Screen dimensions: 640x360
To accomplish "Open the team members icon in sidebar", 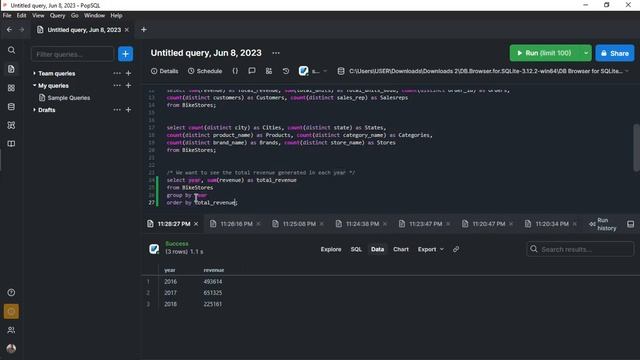I will (x=11, y=330).
